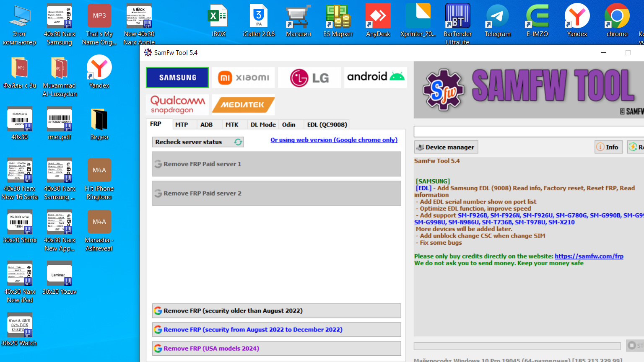Open the Hit iPhone Ringtone M4A file
644x362 pixels.
[99, 179]
